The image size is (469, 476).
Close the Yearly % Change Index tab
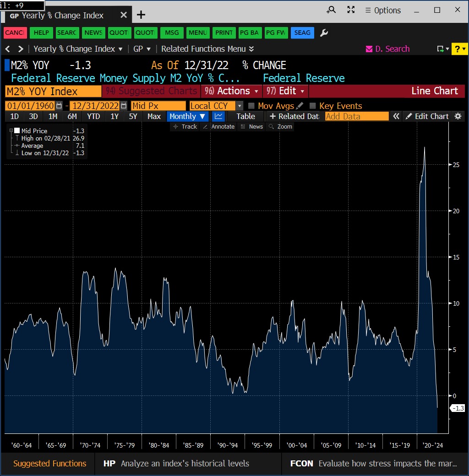click(124, 15)
